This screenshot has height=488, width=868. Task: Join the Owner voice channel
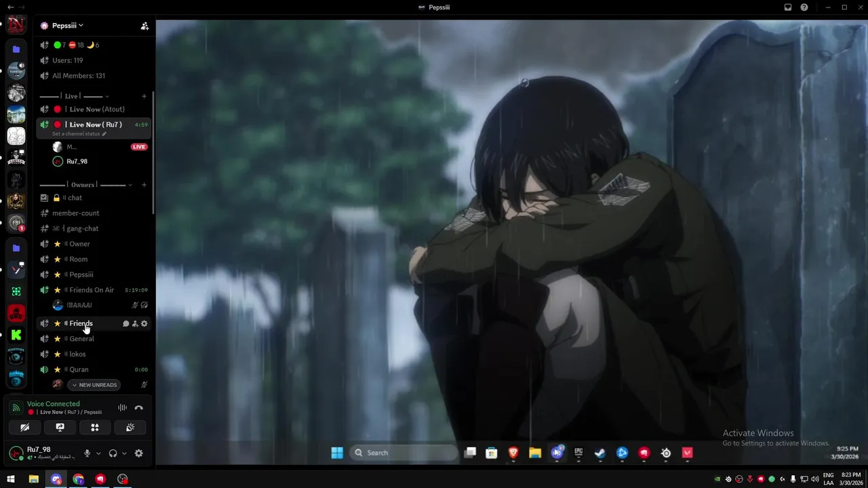[x=94, y=244]
